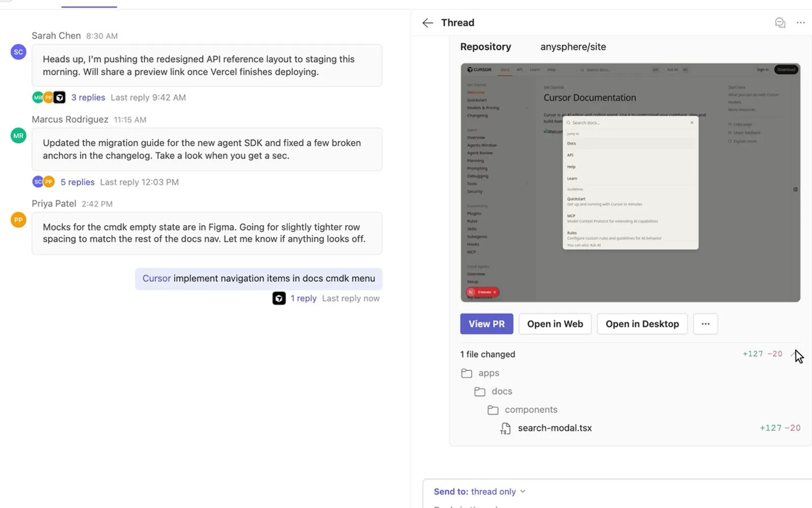The width and height of the screenshot is (812, 508).
Task: Click Marcus's migration guide message
Action: coord(207,149)
